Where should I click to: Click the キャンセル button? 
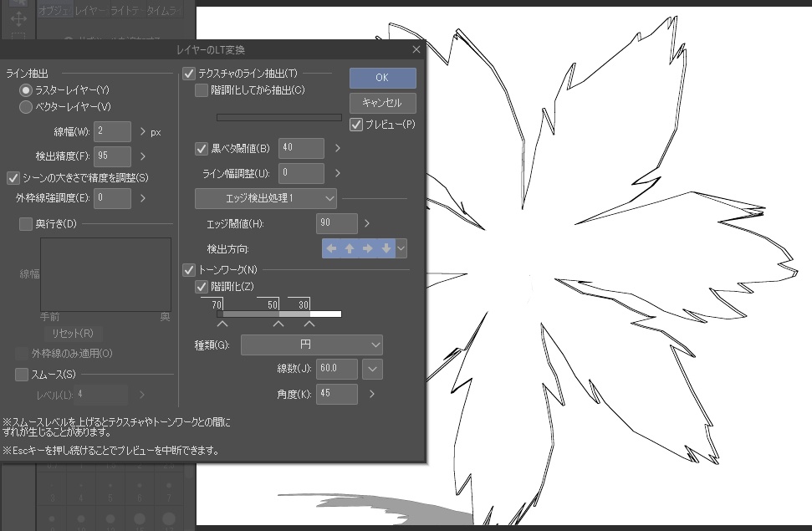point(381,103)
